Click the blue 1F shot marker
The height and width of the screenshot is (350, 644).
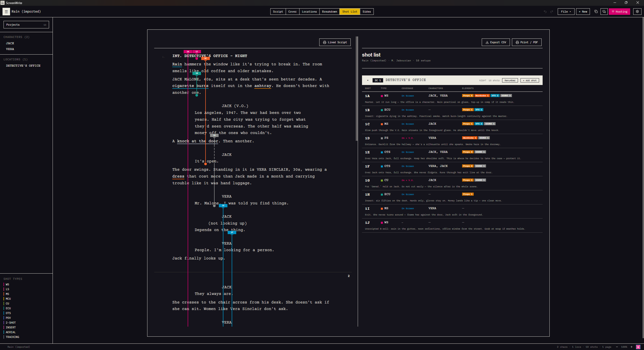(232, 232)
